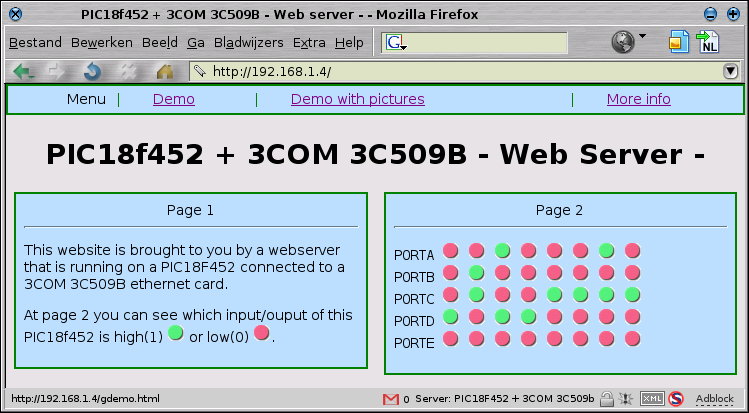Click the address bar with 192.168.1.4
Viewport: 749px width, 413px height.
pyautogui.click(x=466, y=72)
